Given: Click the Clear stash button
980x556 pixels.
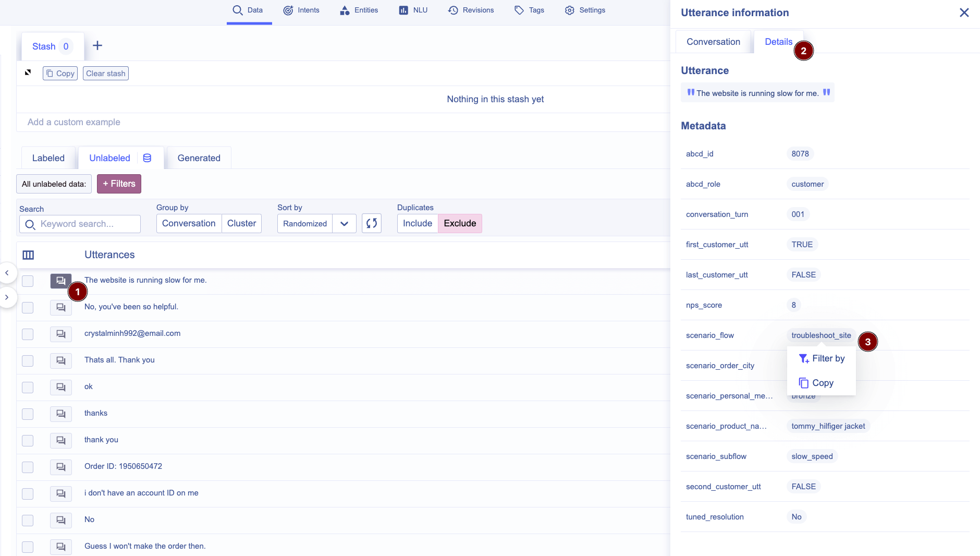Looking at the screenshot, I should coord(105,74).
